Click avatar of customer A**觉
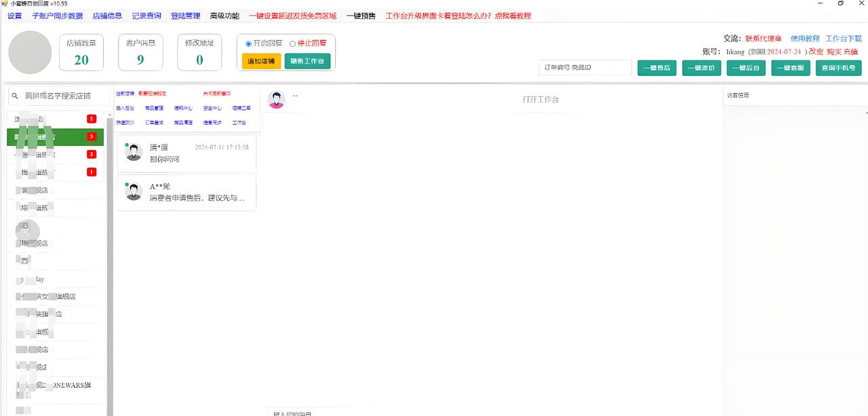 click(134, 192)
